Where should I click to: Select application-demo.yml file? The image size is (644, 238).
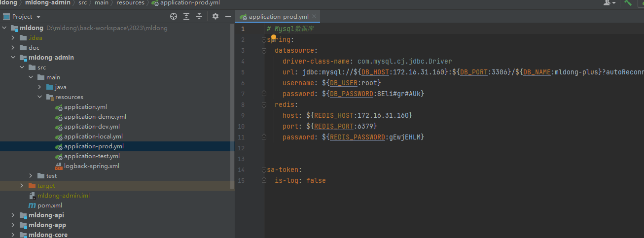pos(95,117)
